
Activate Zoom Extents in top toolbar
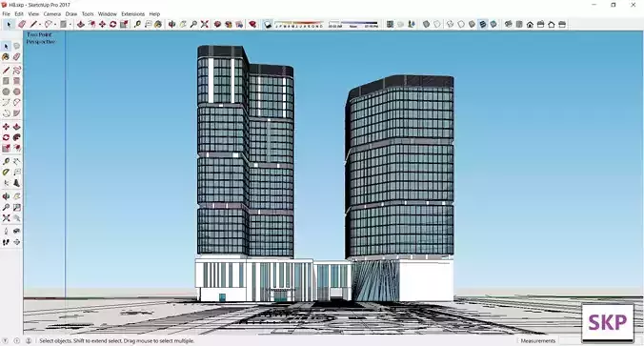click(205, 24)
